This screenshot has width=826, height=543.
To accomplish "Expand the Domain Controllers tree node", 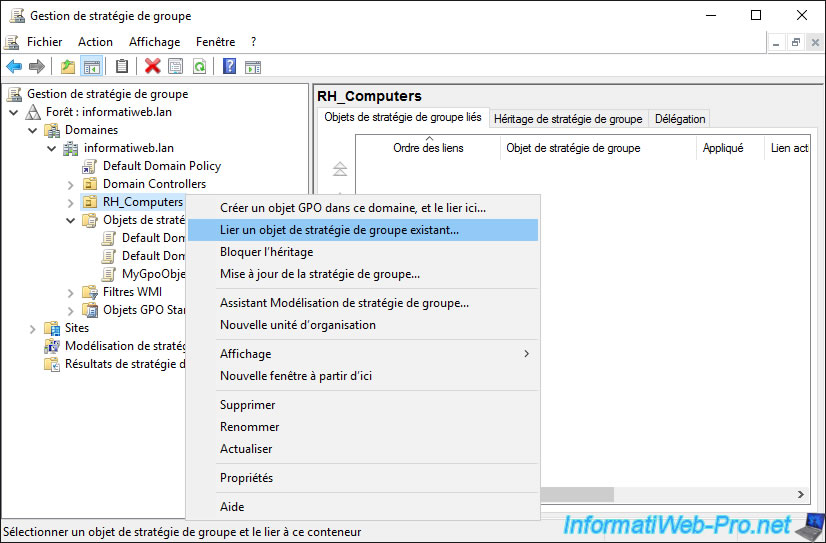I will click(x=71, y=184).
